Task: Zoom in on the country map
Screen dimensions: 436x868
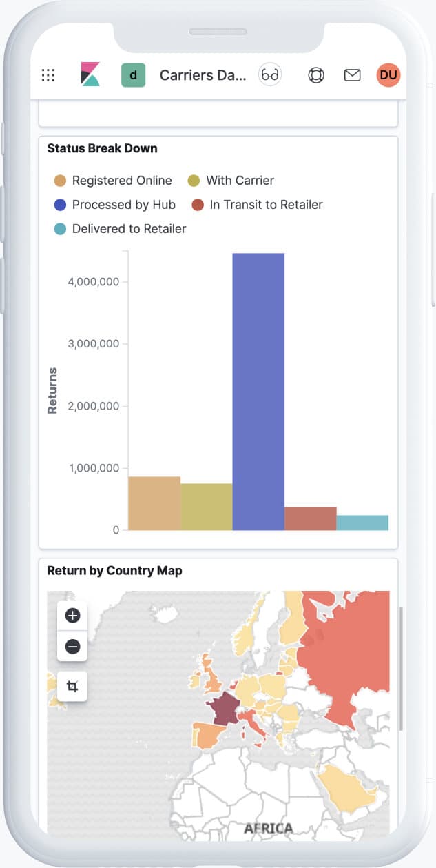Action: [x=71, y=616]
